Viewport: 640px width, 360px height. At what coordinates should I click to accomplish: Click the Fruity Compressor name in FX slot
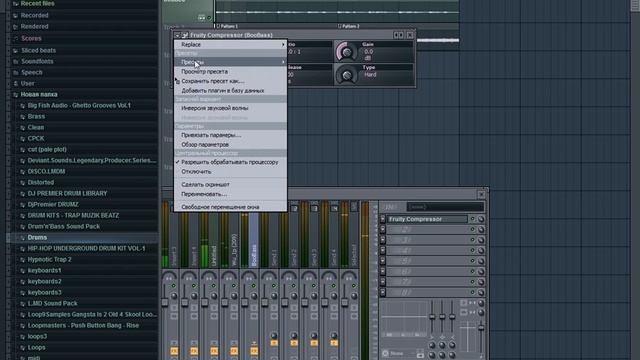click(427, 219)
